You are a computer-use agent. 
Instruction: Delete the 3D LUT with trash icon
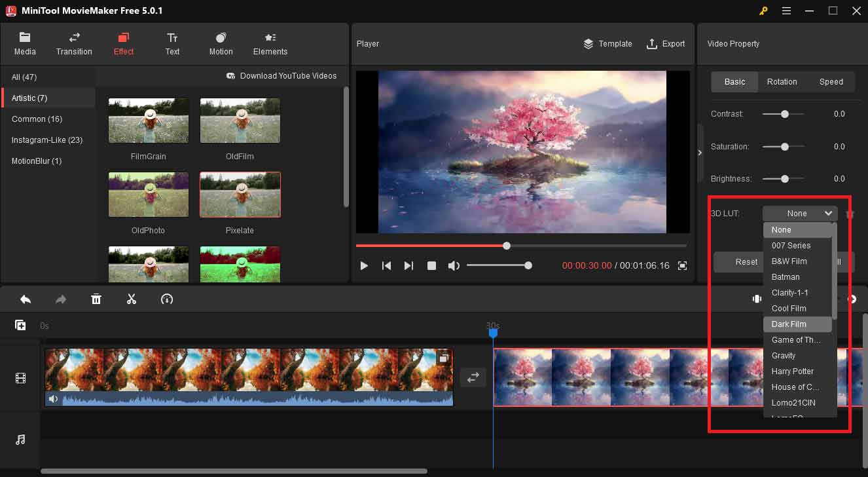tap(850, 214)
